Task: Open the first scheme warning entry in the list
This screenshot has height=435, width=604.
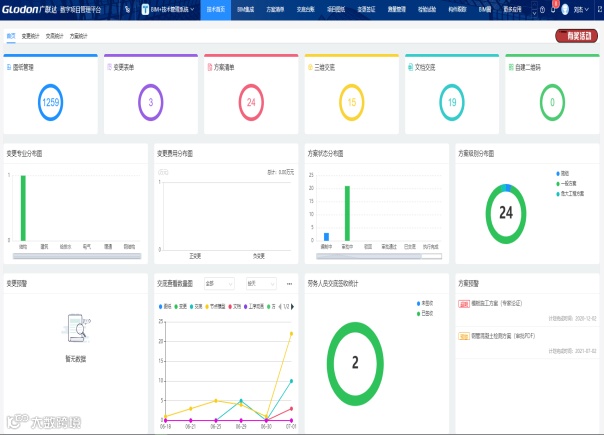Action: point(497,304)
